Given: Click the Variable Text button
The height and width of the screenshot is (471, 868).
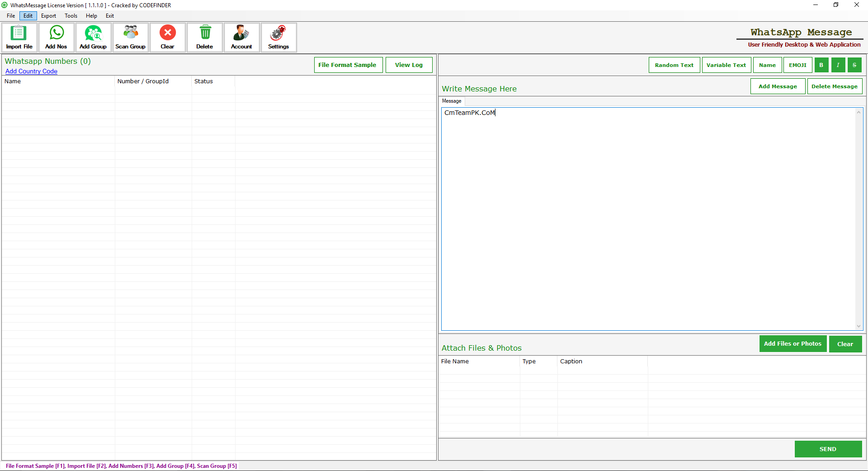Looking at the screenshot, I should pos(726,65).
